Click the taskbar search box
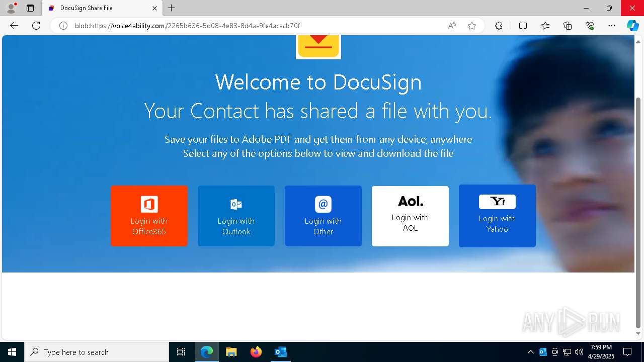The image size is (644, 362). pyautogui.click(x=97, y=352)
